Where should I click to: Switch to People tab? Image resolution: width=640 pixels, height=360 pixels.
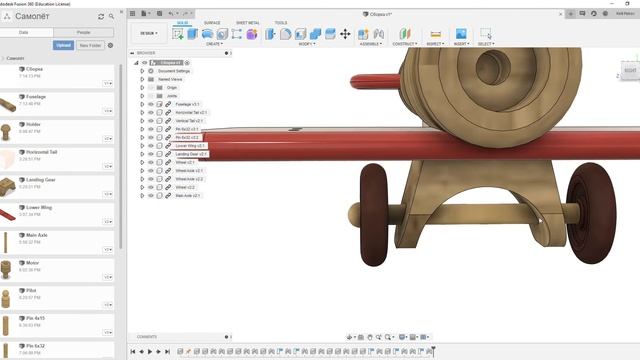point(84,32)
